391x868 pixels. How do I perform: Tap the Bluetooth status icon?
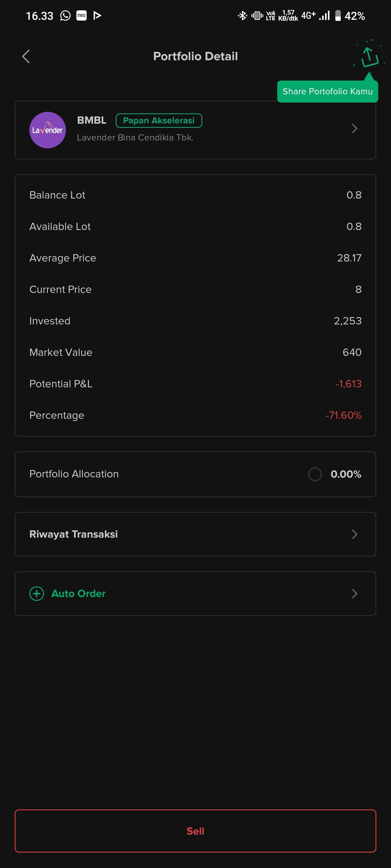(242, 15)
